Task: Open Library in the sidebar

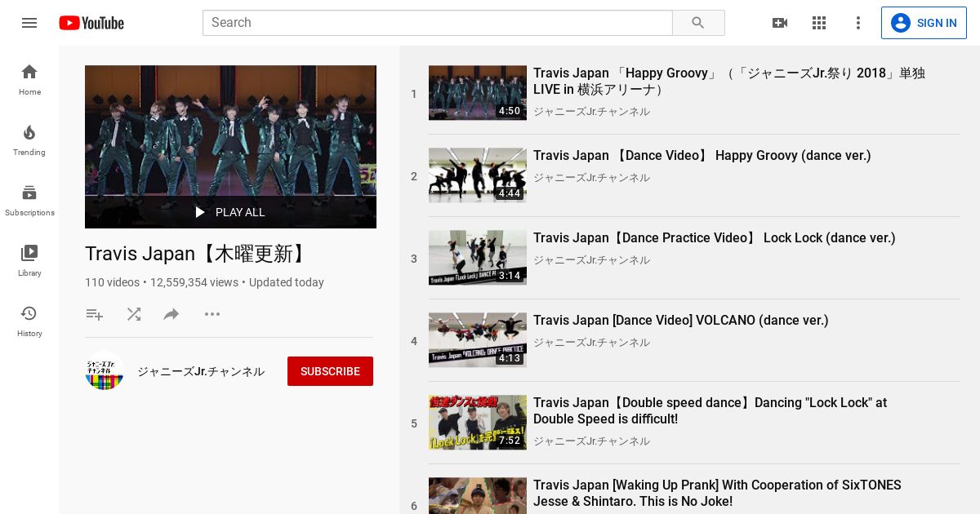Action: click(29, 260)
